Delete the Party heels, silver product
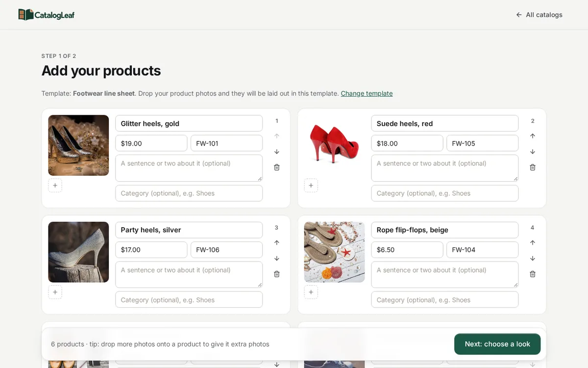588x368 pixels. click(277, 274)
